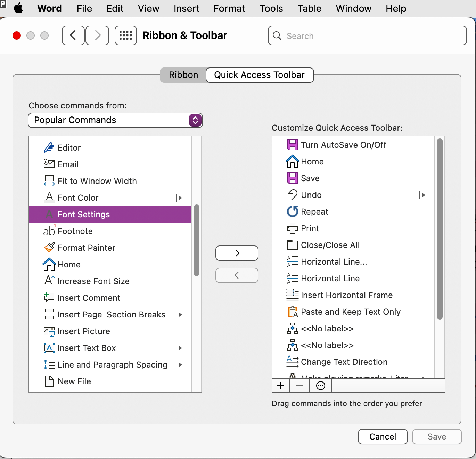Click the Save button at bottom right
476x459 pixels.
(437, 437)
